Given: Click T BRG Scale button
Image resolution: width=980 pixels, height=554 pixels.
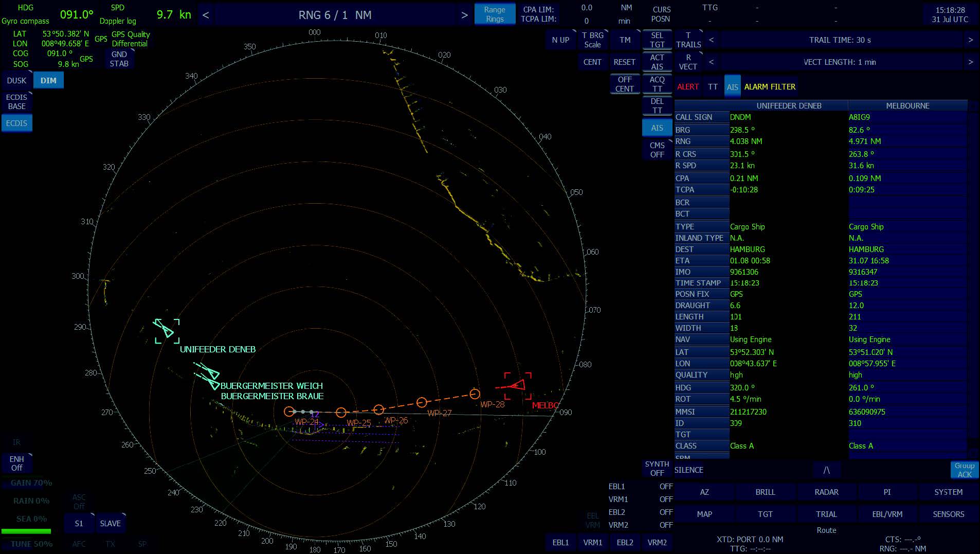Looking at the screenshot, I should pos(592,40).
